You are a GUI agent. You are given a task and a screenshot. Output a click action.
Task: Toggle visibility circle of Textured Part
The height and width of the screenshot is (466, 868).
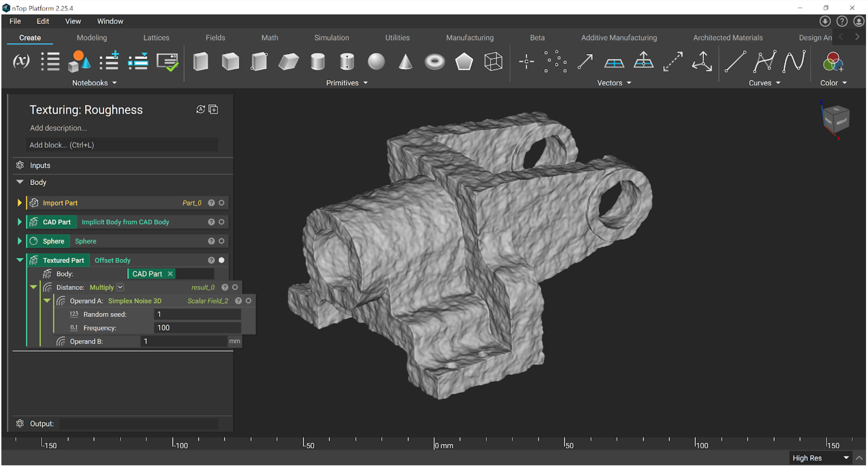[x=221, y=261]
